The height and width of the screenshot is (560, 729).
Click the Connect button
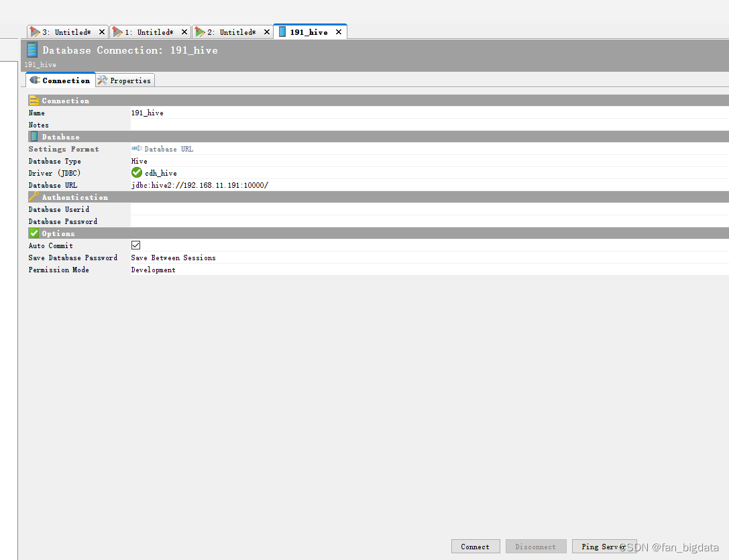(475, 547)
